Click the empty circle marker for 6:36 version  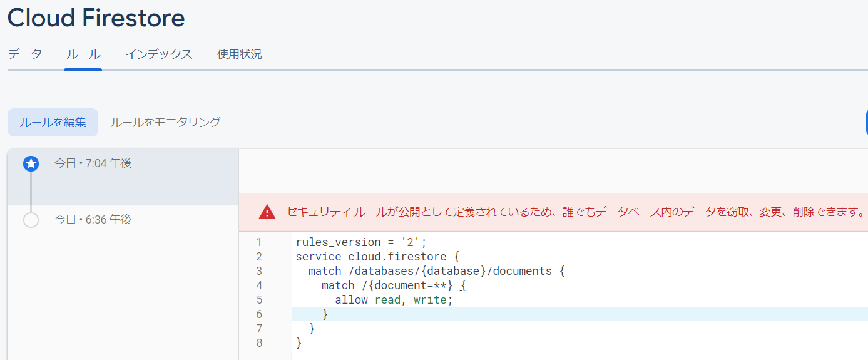31,220
